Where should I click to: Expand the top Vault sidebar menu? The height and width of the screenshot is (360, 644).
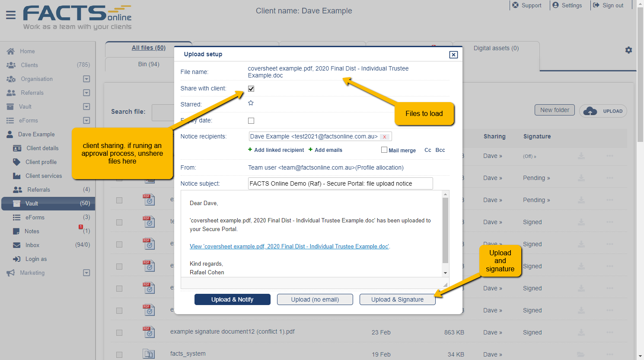(86, 106)
